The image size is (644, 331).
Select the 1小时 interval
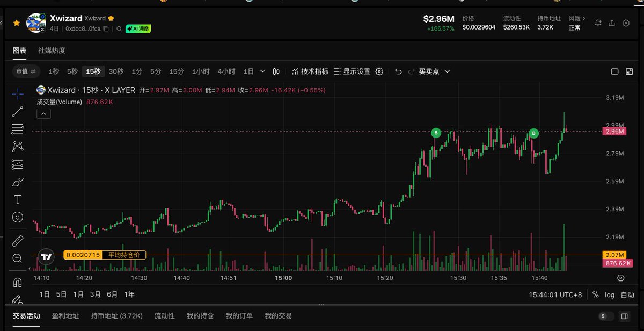click(x=201, y=71)
